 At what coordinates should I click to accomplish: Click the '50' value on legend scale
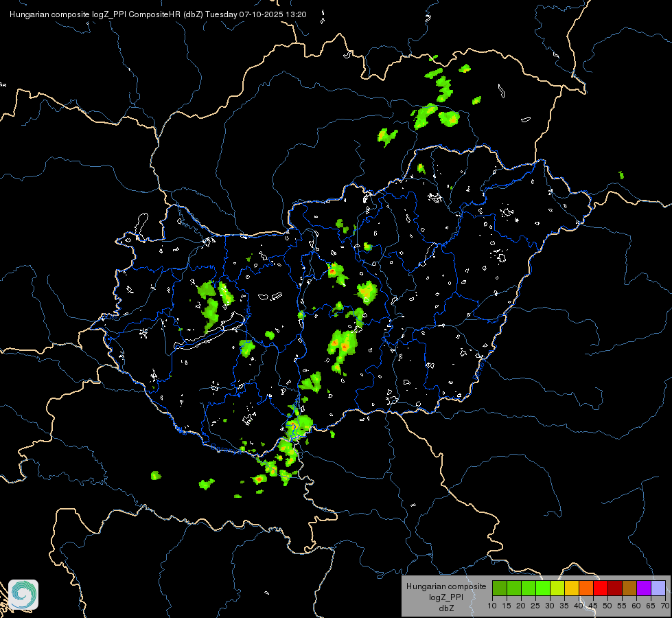click(607, 606)
